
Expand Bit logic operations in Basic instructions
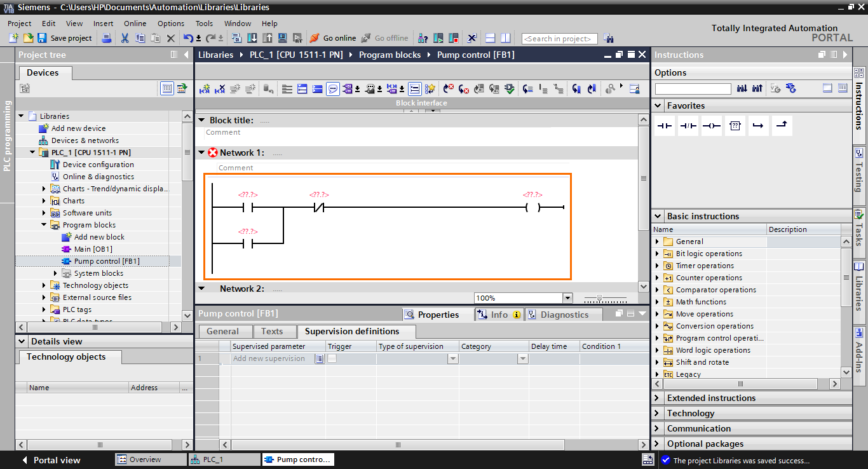coord(658,253)
